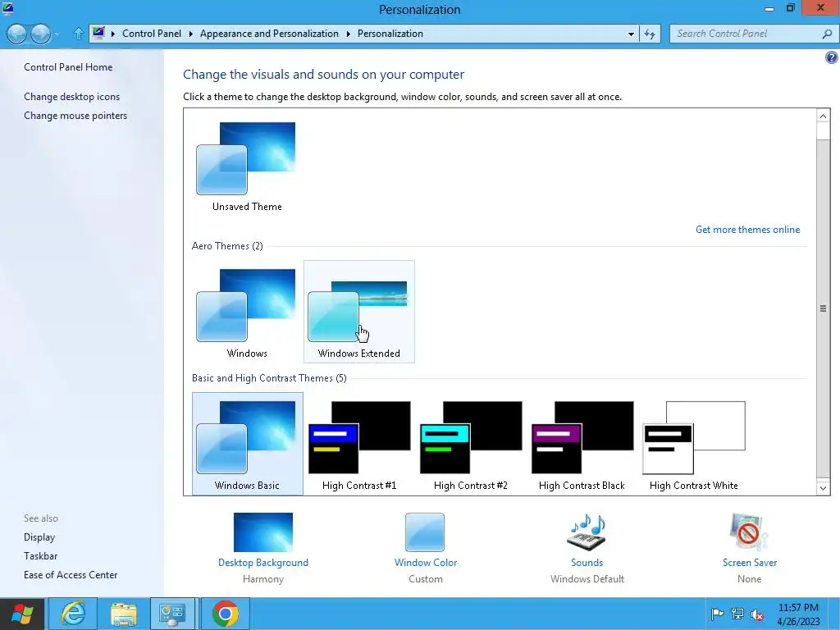Expand the arrow after Control Panel breadcrumb

click(190, 34)
